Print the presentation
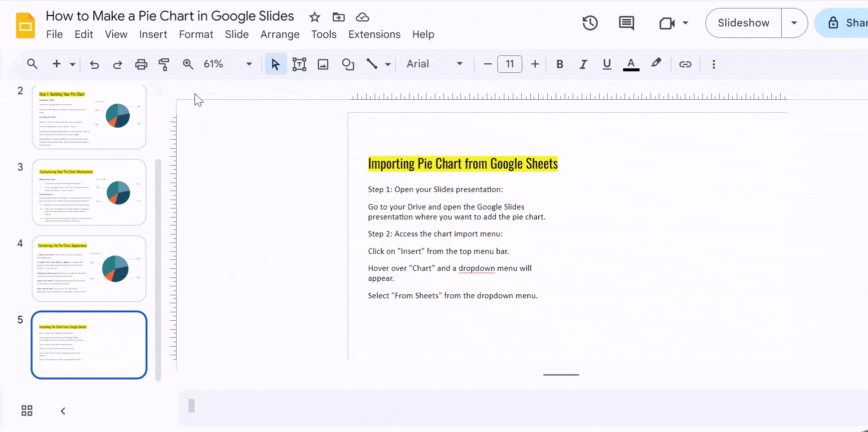868x432 pixels. (141, 64)
